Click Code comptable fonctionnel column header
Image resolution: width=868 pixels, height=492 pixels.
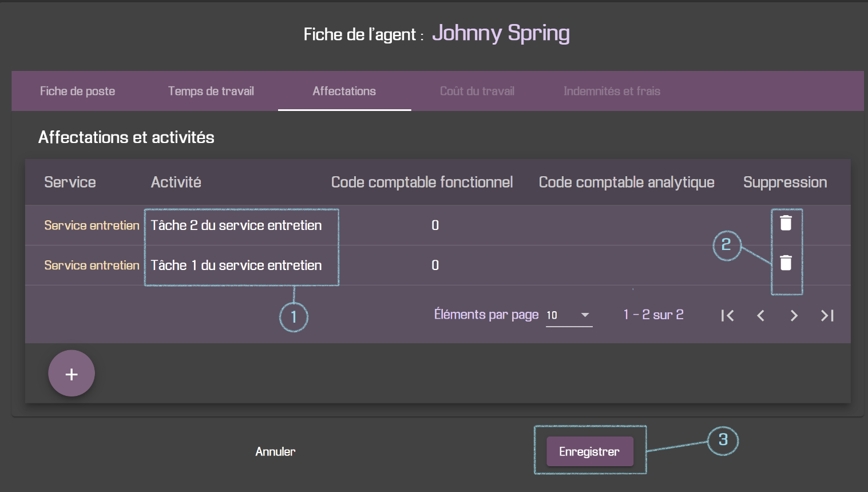click(422, 182)
